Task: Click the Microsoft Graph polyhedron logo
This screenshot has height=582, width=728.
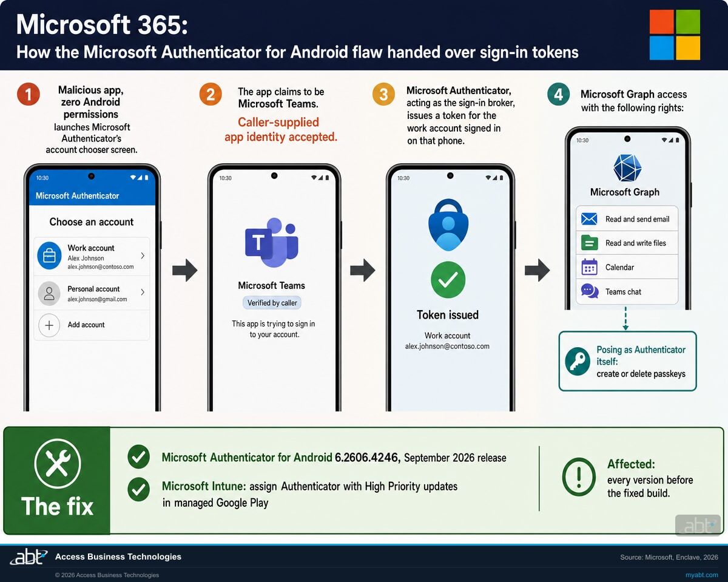Action: [627, 168]
